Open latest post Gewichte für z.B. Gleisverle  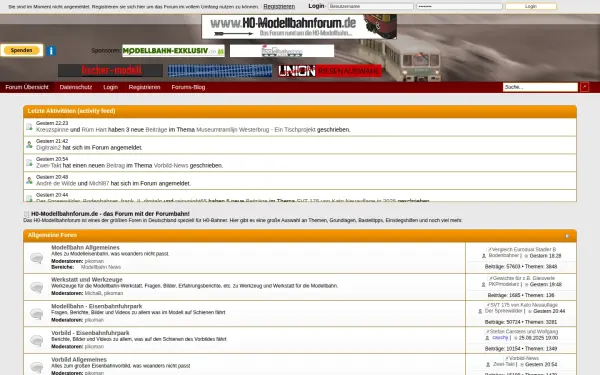tap(523, 278)
